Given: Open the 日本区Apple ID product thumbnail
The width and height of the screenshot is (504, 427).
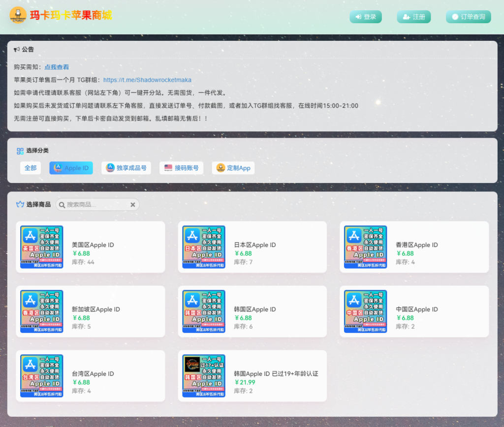Looking at the screenshot, I should pos(204,247).
